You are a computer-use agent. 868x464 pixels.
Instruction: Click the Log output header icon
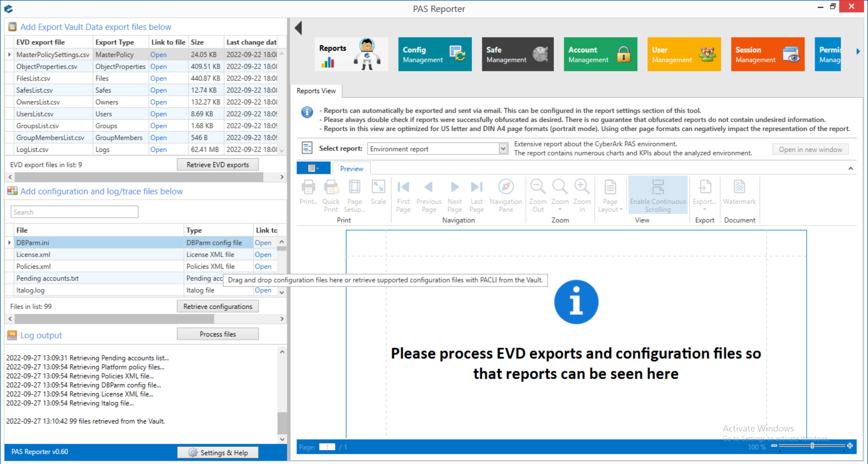click(x=12, y=335)
